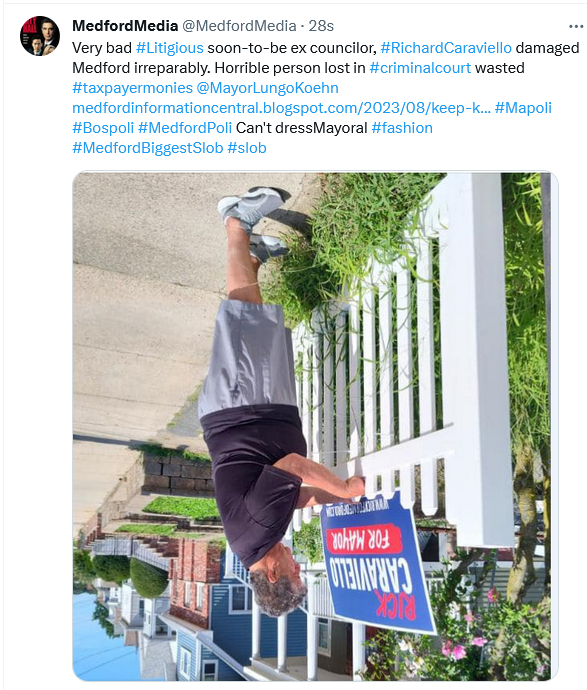The image size is (587, 690).
Task: Select the #taxpayermonies hashtag
Action: point(132,88)
